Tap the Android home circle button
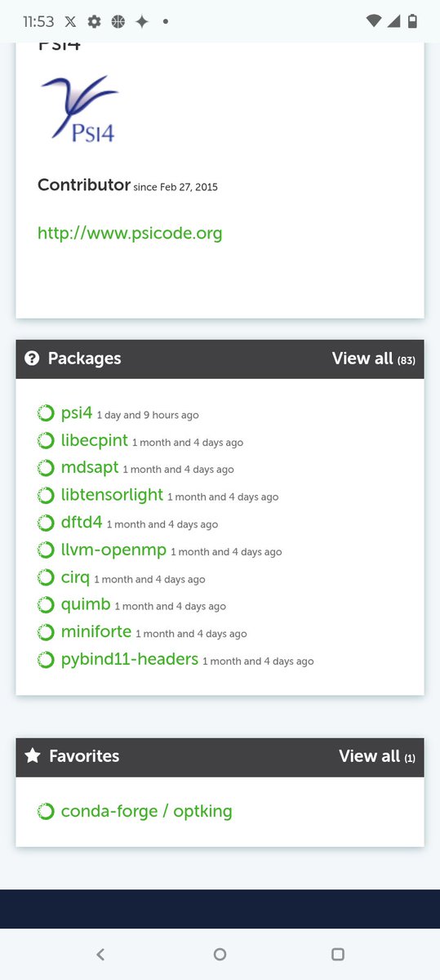The image size is (440, 980). coord(220,954)
